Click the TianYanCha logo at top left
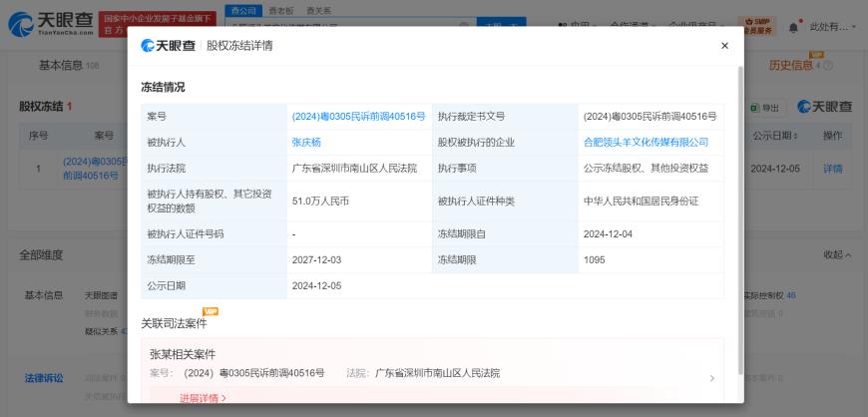 pos(50,24)
